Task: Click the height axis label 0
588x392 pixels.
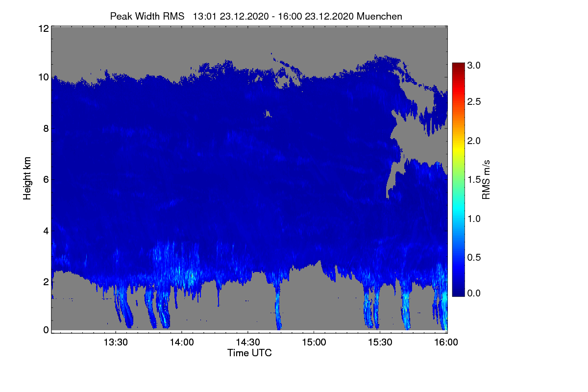Action: click(x=46, y=330)
